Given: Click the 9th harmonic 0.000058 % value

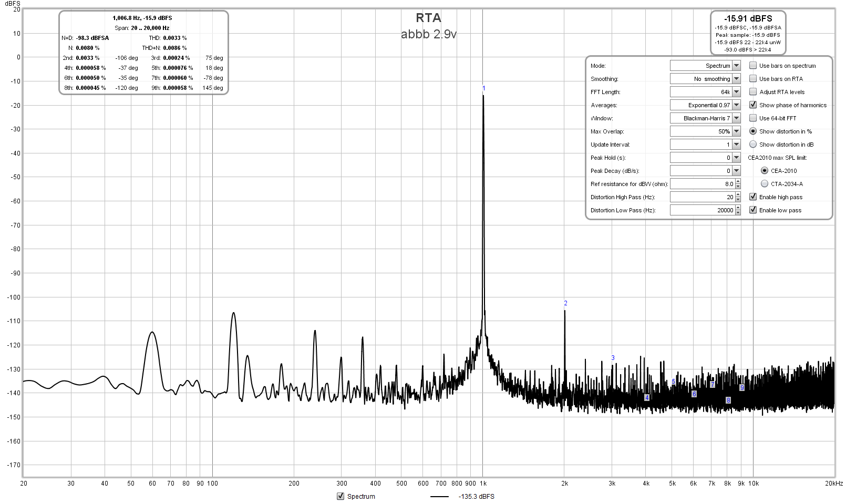Looking at the screenshot, I should [178, 88].
